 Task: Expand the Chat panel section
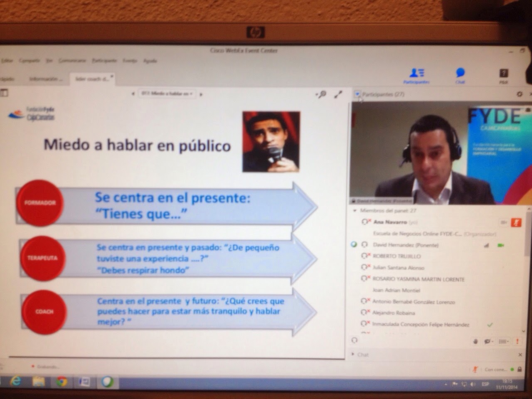(354, 355)
